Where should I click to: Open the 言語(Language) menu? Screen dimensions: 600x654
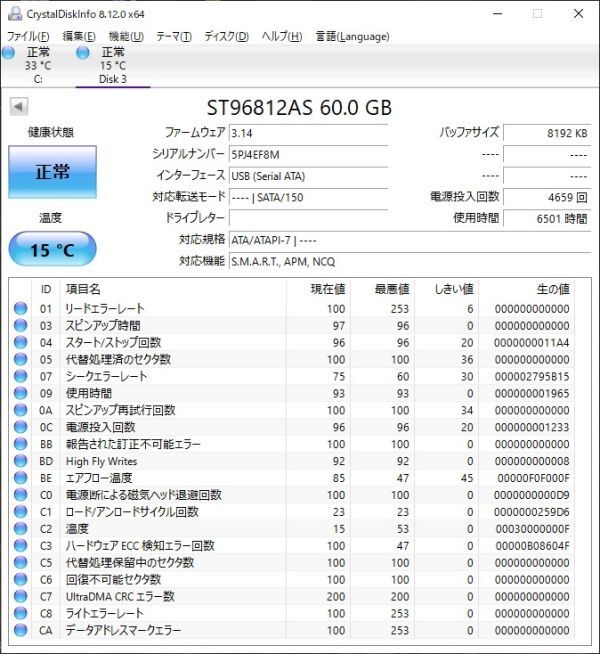coord(353,36)
